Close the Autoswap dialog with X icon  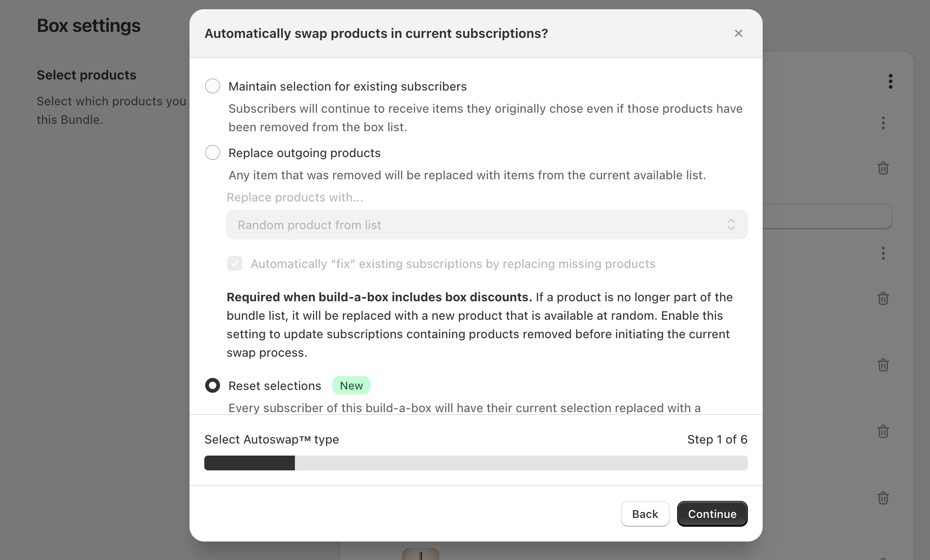[x=738, y=33]
